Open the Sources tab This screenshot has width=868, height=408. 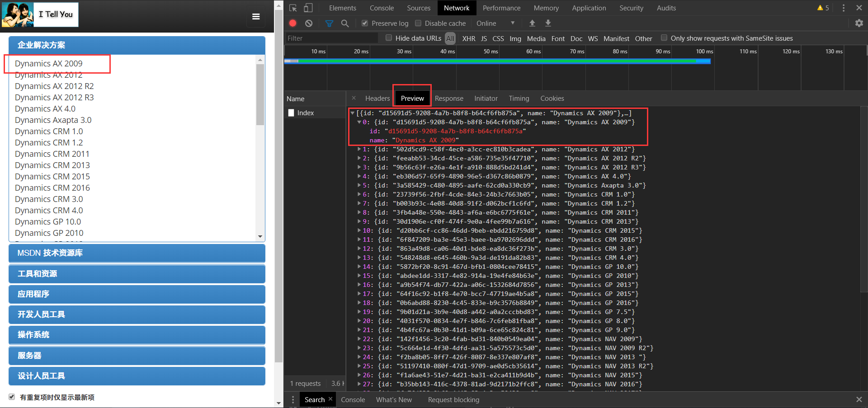pos(419,8)
